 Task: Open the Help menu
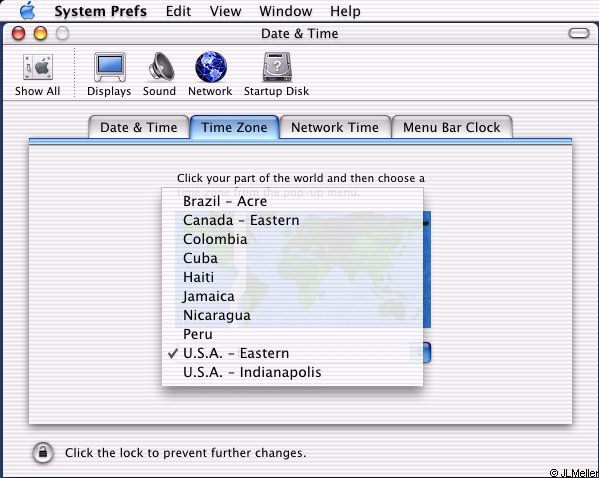[345, 11]
